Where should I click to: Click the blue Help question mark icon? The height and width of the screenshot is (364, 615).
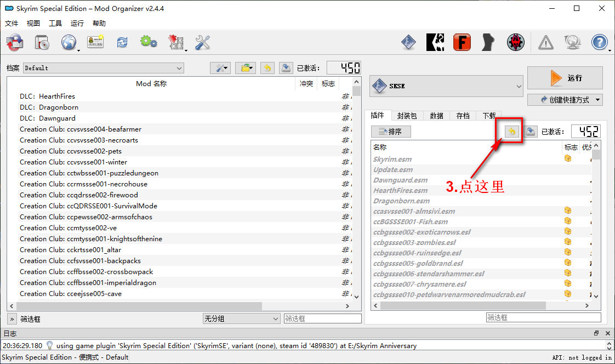pos(600,42)
